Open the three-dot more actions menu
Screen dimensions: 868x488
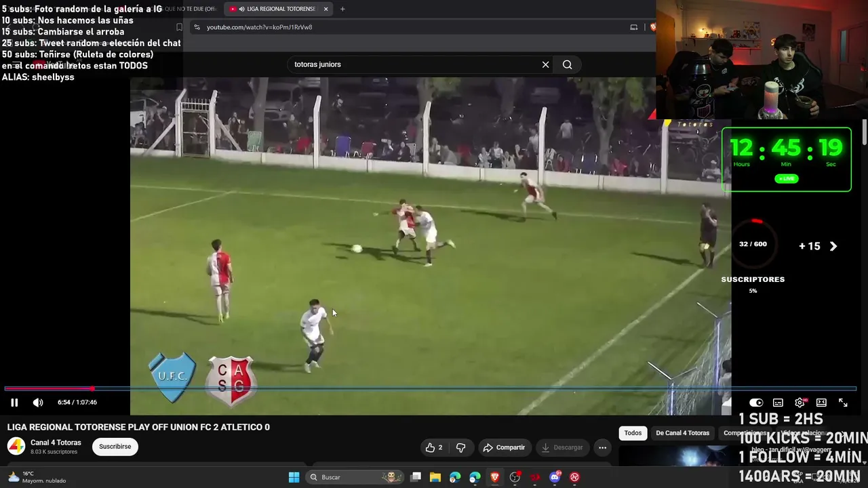tap(602, 447)
